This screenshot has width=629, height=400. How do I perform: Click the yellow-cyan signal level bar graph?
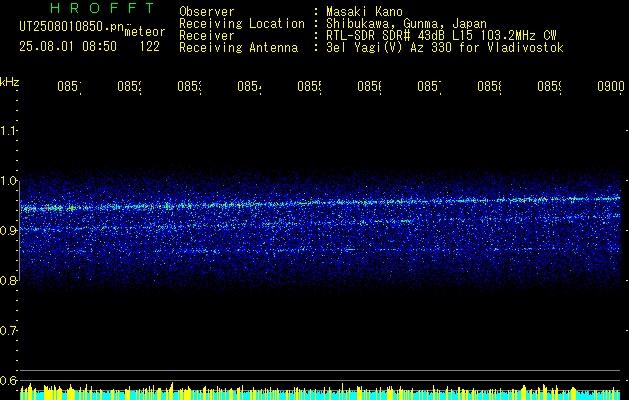320,391
